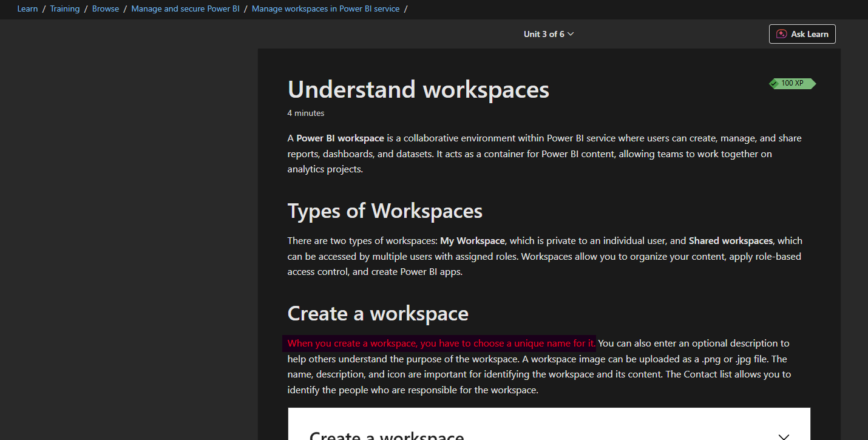Screen dimensions: 868x440
Task: Click the Ask Learn button
Action: click(x=802, y=34)
